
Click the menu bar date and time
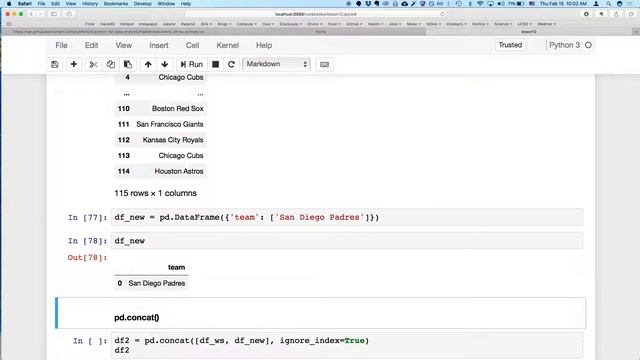coord(563,4)
